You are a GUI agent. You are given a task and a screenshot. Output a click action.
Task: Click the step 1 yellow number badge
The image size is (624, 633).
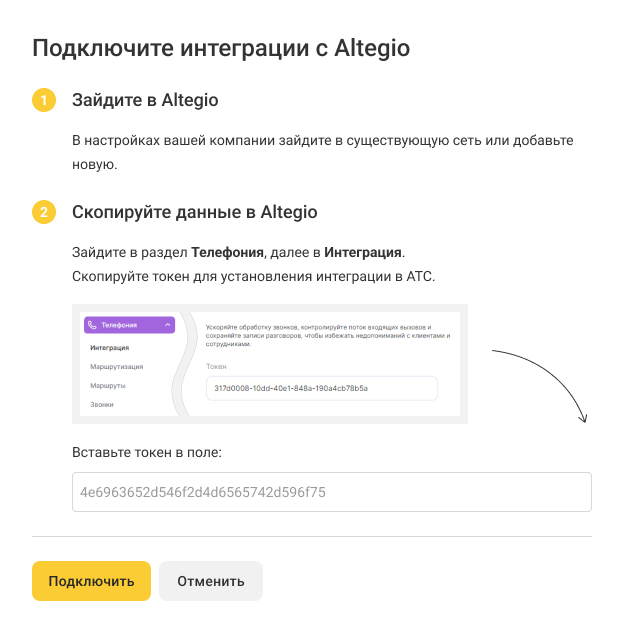click(x=44, y=101)
